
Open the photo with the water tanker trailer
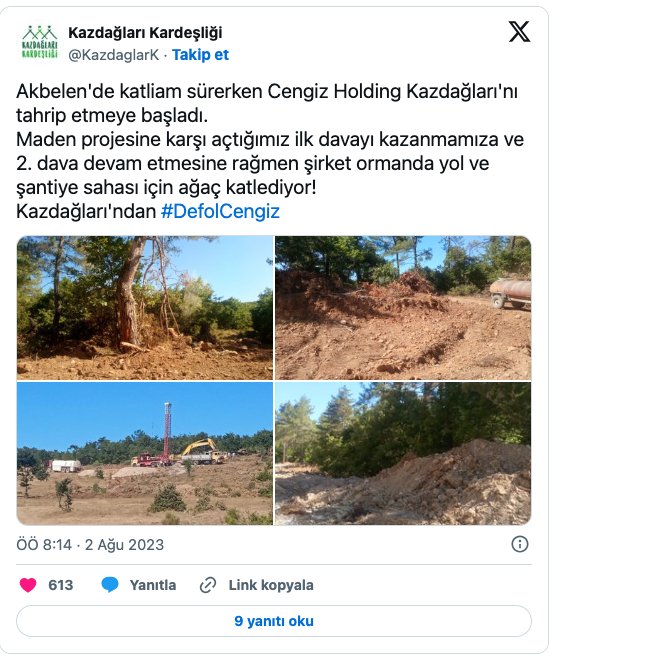point(403,308)
